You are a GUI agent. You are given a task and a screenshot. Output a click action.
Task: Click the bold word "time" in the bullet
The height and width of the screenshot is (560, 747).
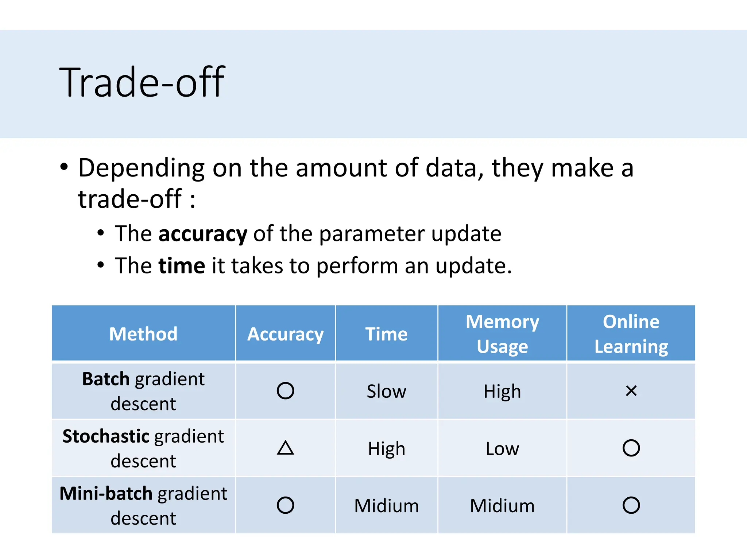182,265
